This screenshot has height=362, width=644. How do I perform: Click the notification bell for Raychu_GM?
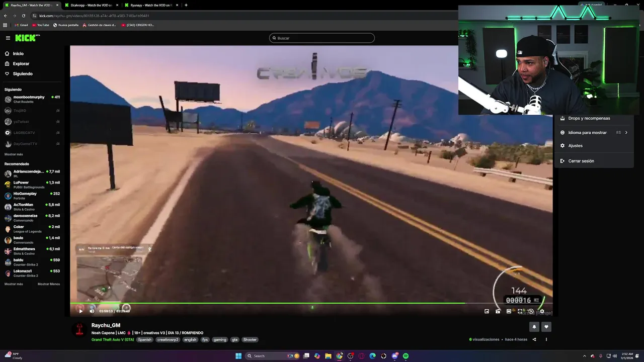click(534, 327)
